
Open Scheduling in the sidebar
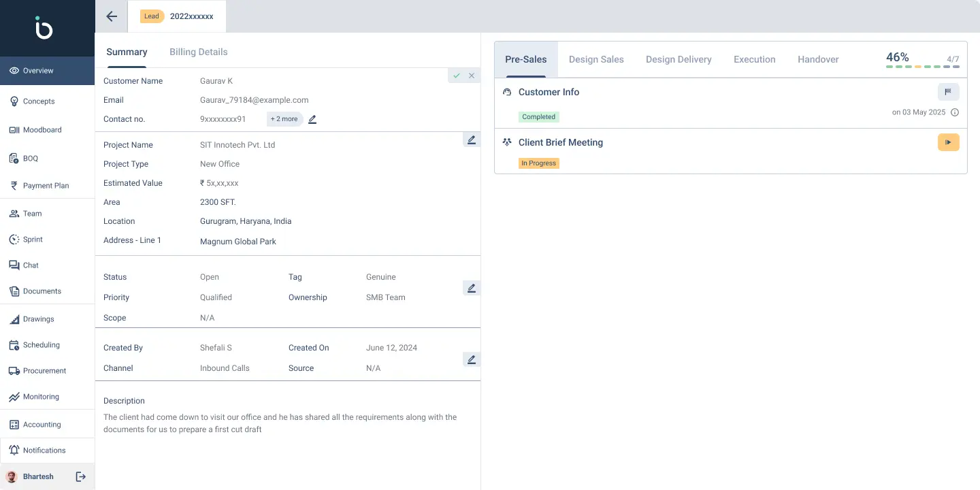click(47, 345)
